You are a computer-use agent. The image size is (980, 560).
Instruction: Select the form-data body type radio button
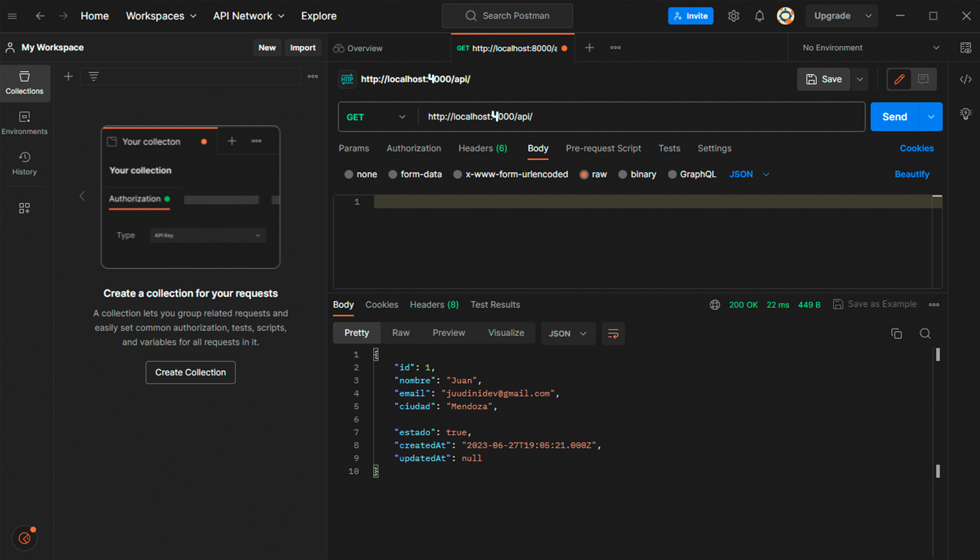392,174
